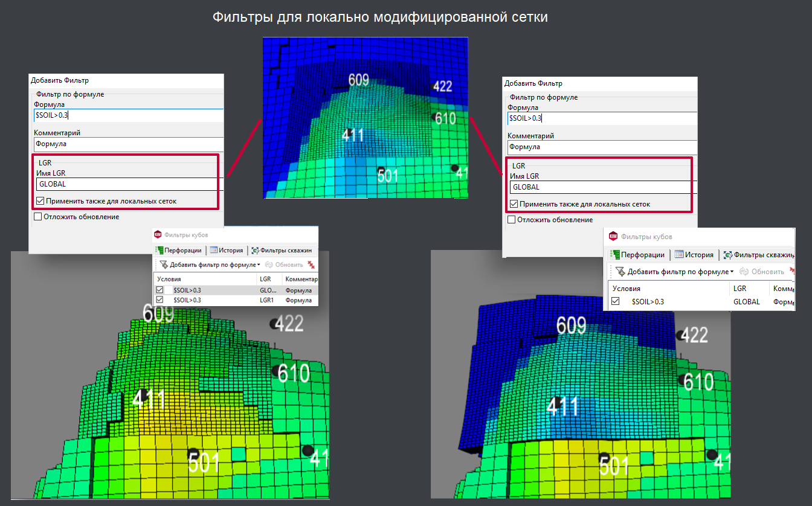Open 'Добавить фильтр по формуле' dropdown arrow in left panel
The image size is (812, 506).
tap(259, 265)
